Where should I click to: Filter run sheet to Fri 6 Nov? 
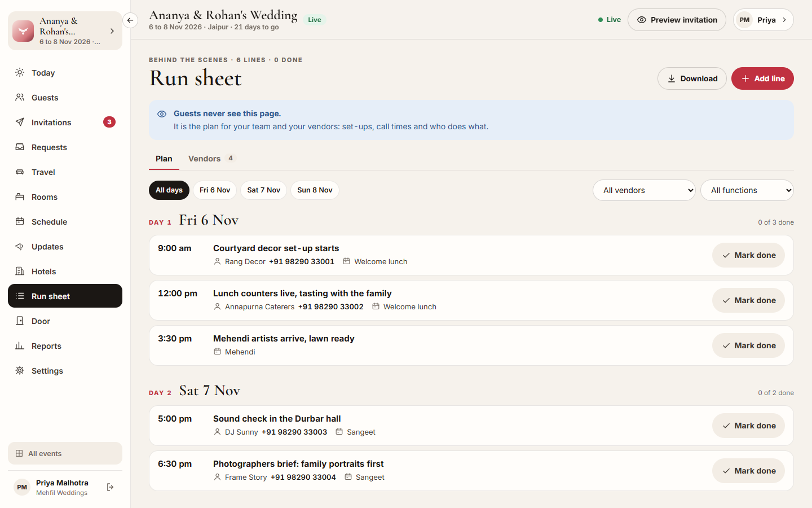tap(215, 190)
